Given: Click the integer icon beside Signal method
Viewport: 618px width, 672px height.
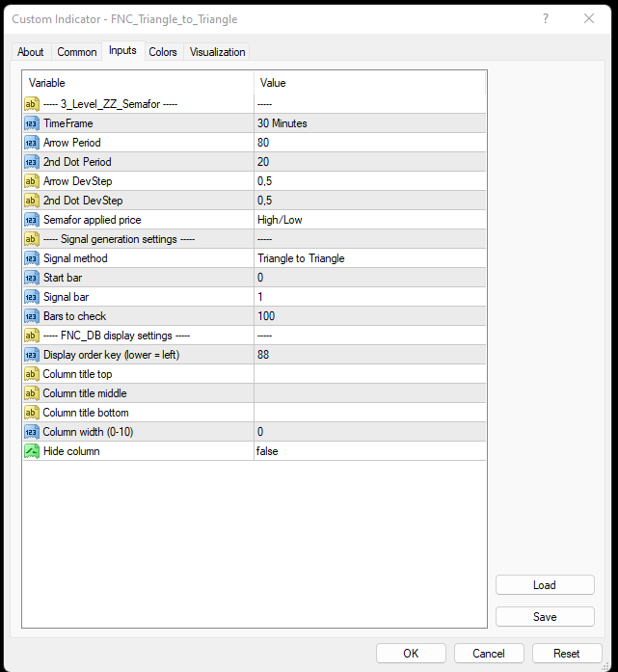Looking at the screenshot, I should (32, 258).
